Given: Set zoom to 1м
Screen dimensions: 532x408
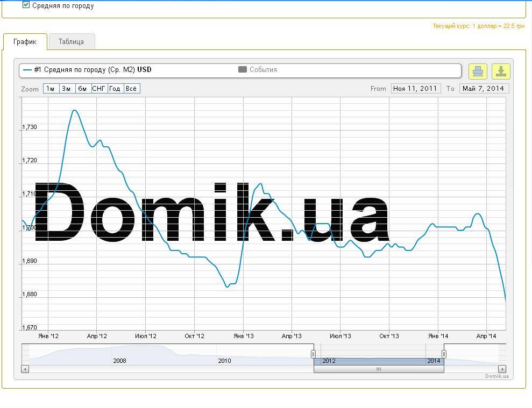Looking at the screenshot, I should [51, 89].
